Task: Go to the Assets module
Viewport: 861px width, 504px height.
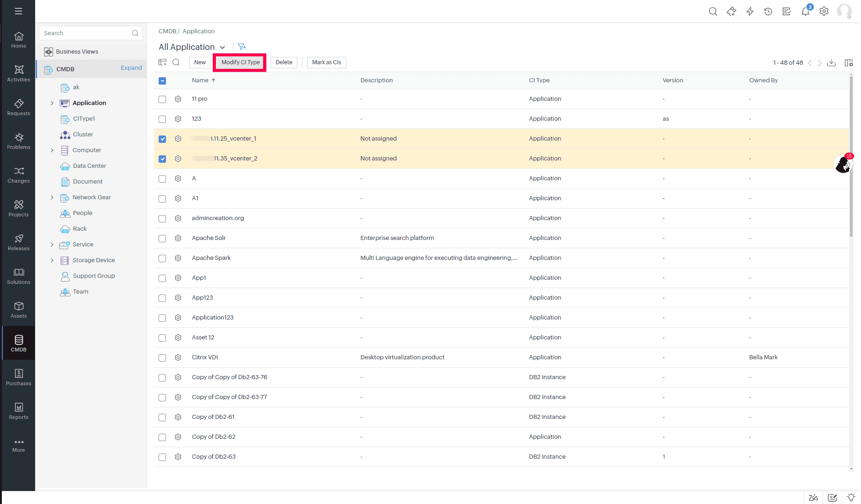Action: [x=18, y=310]
